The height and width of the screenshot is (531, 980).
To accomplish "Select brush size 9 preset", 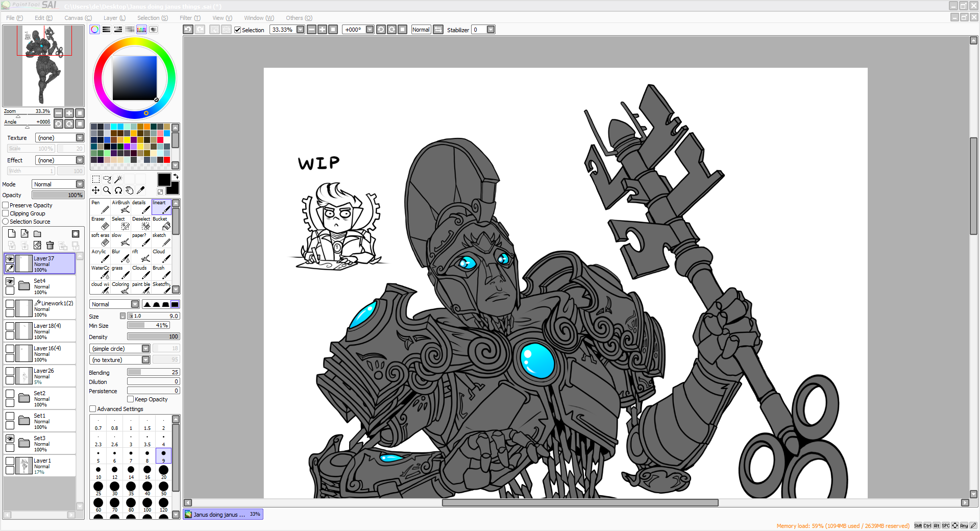I will coord(163,456).
